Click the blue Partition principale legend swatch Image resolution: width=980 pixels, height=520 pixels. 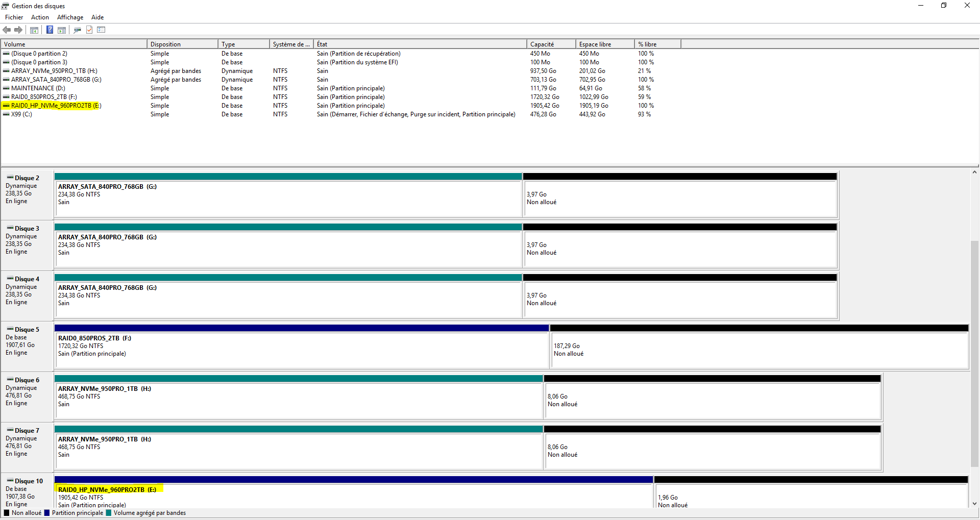tap(47, 513)
